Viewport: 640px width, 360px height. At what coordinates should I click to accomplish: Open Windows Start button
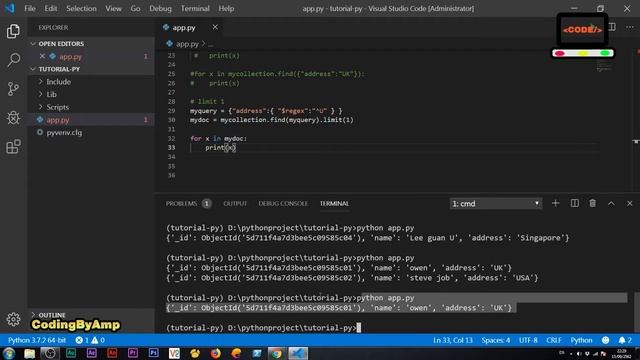pyautogui.click(x=9, y=353)
